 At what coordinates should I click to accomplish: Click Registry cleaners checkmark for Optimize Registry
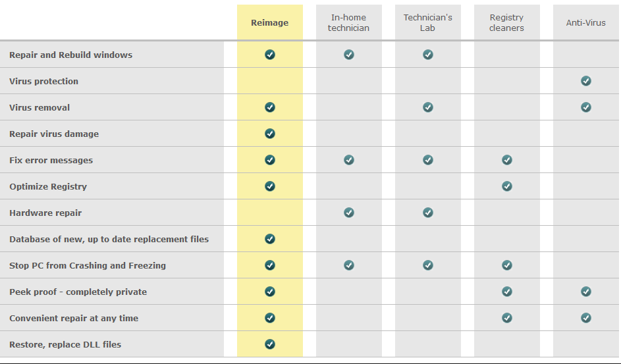coord(507,186)
